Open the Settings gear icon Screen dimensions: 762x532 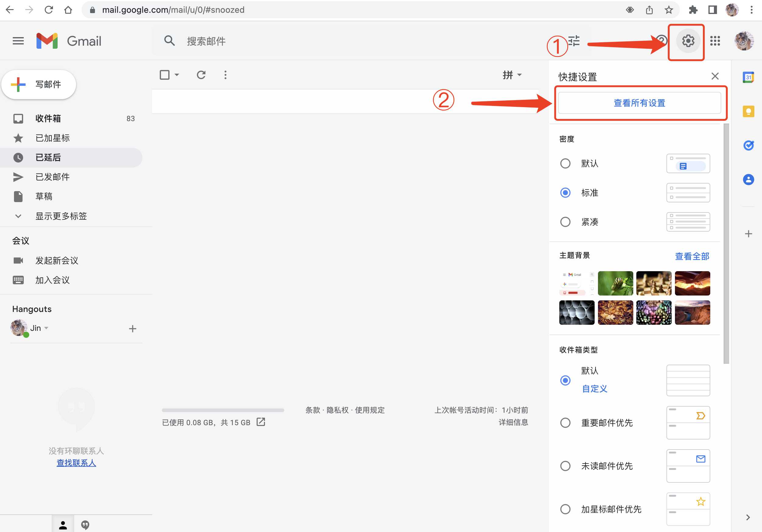[x=688, y=41]
